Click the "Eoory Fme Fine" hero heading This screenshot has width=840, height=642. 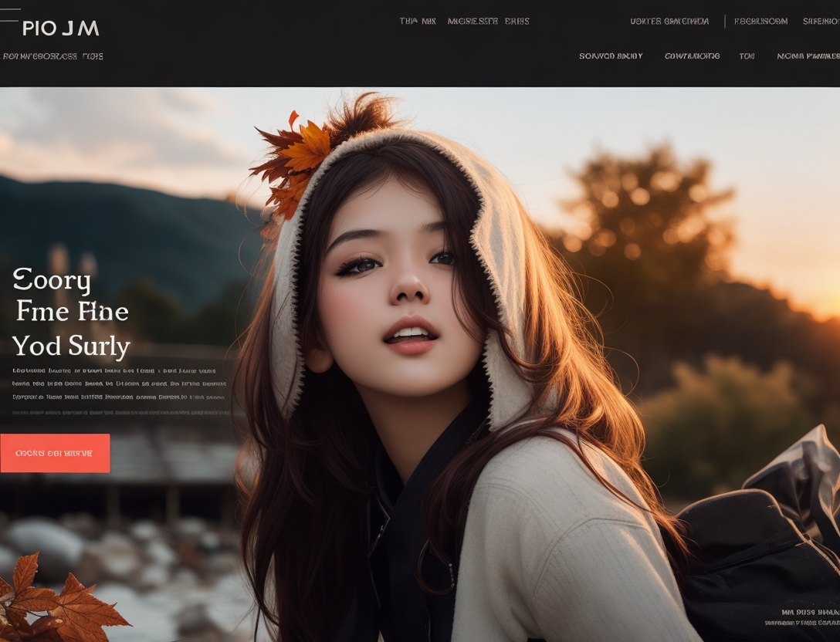[x=71, y=313]
